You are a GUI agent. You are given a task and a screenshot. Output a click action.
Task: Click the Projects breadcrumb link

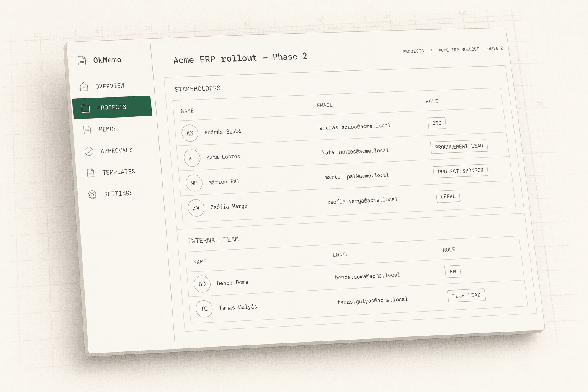[413, 51]
